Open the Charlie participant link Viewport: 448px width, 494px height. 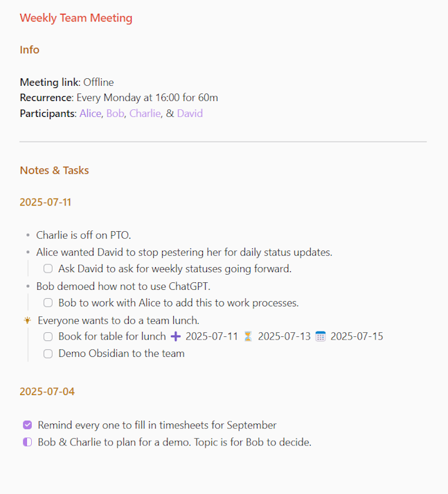coord(145,113)
